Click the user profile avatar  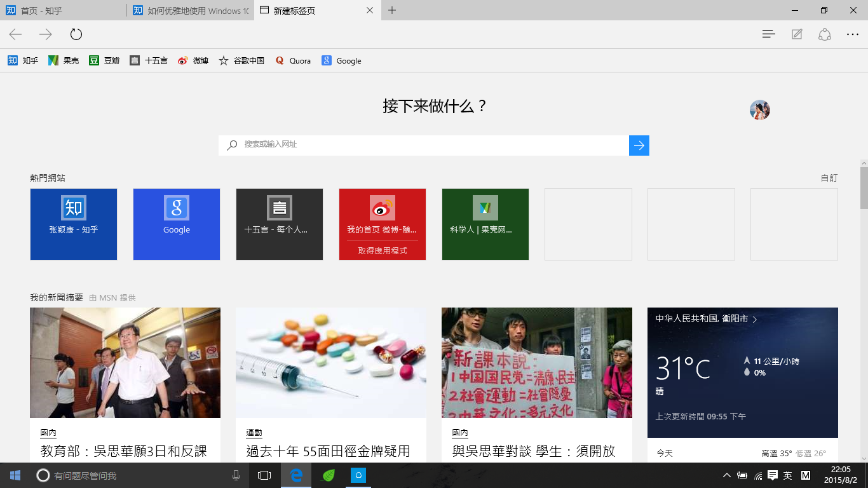[760, 110]
